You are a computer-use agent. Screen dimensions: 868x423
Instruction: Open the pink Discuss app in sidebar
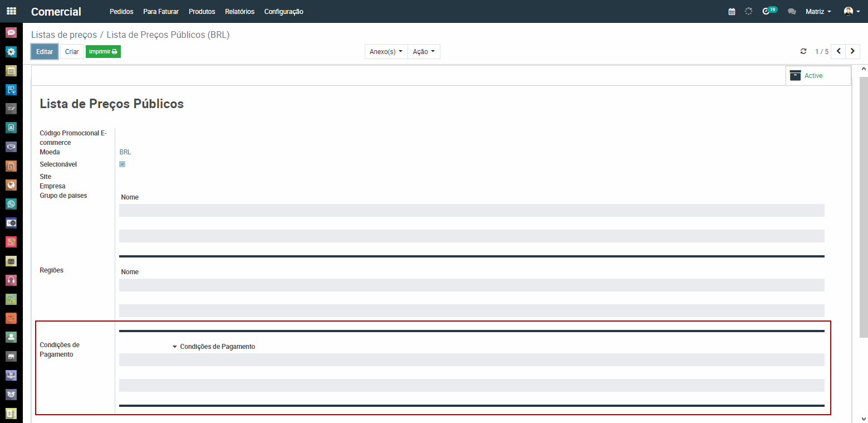(11, 32)
